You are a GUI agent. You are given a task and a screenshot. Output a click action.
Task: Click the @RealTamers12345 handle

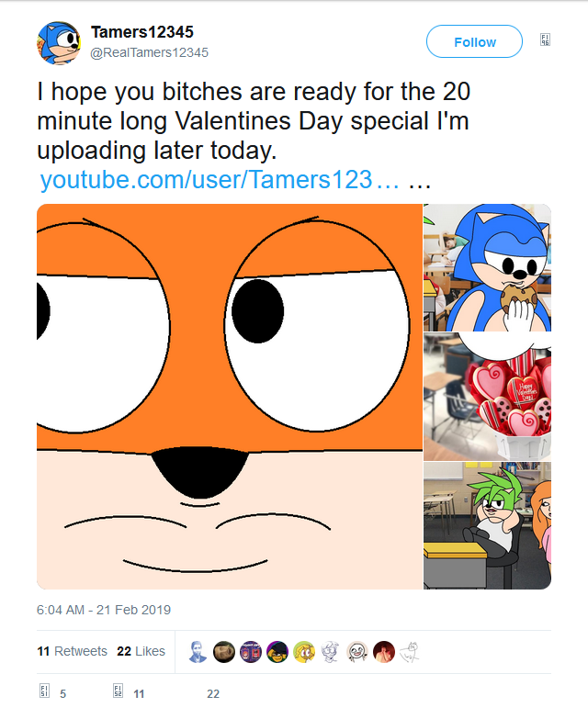click(149, 52)
